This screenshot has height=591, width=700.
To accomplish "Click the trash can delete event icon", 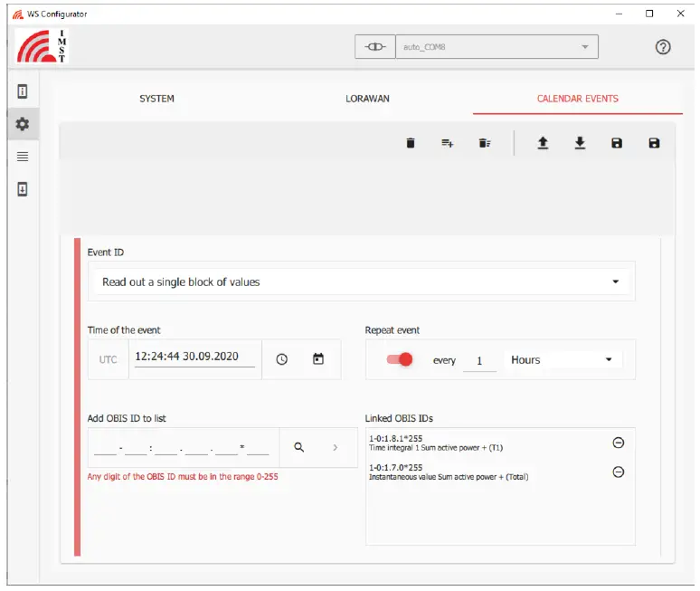I will pos(411,143).
